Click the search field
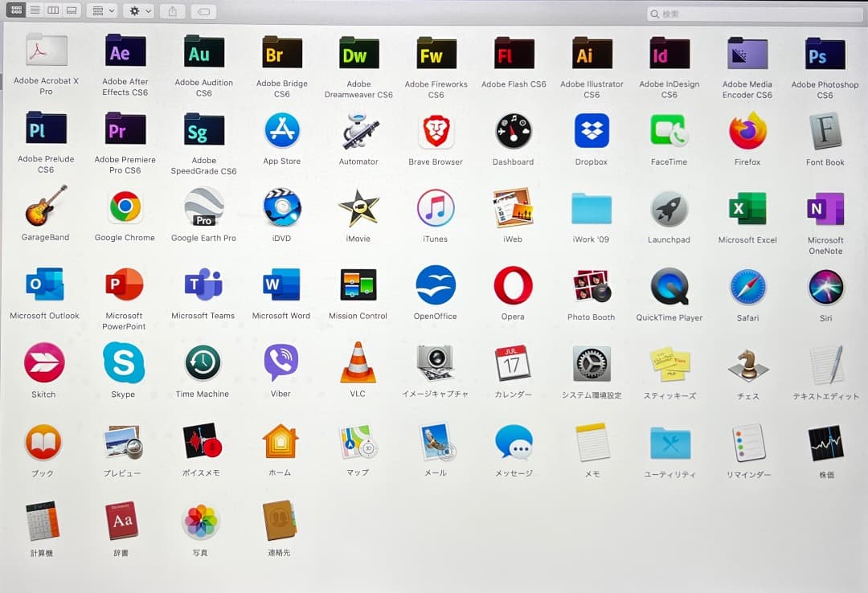 (755, 14)
